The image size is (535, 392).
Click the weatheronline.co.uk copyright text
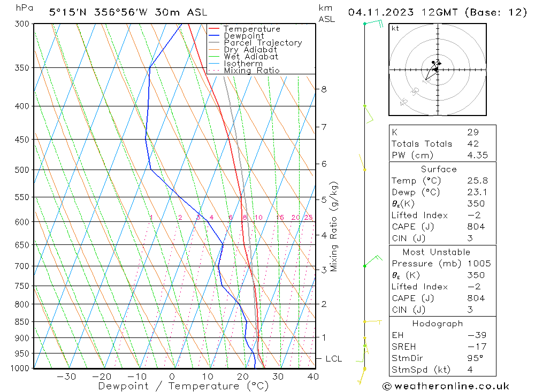tap(446, 386)
